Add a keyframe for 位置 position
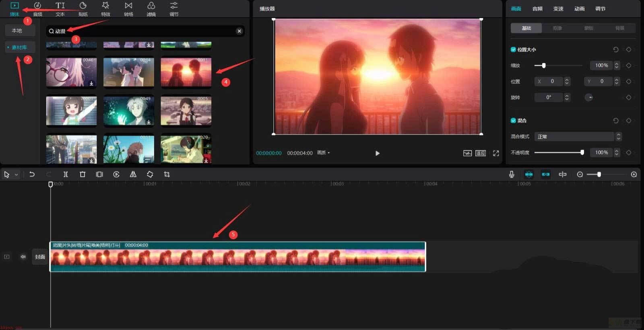Screen dimensions: 644x330 pos(628,81)
